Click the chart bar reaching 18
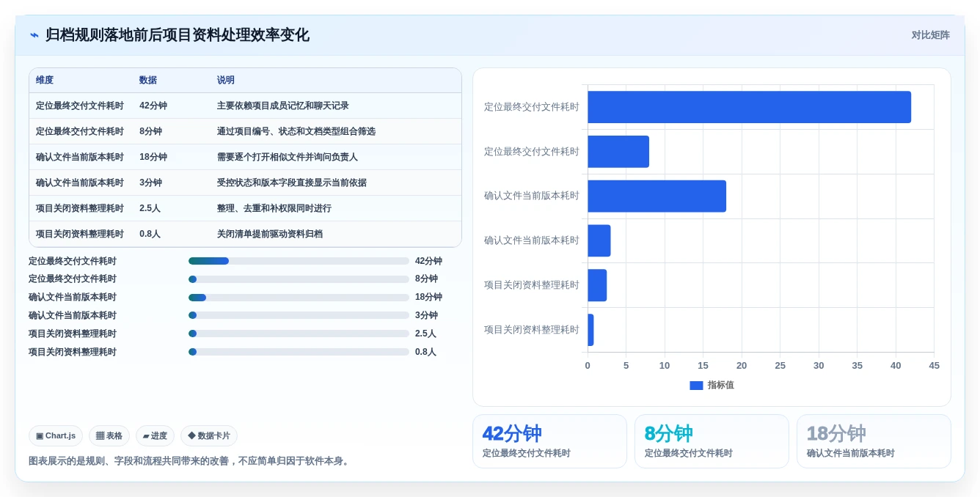The image size is (980, 497). coord(657,196)
